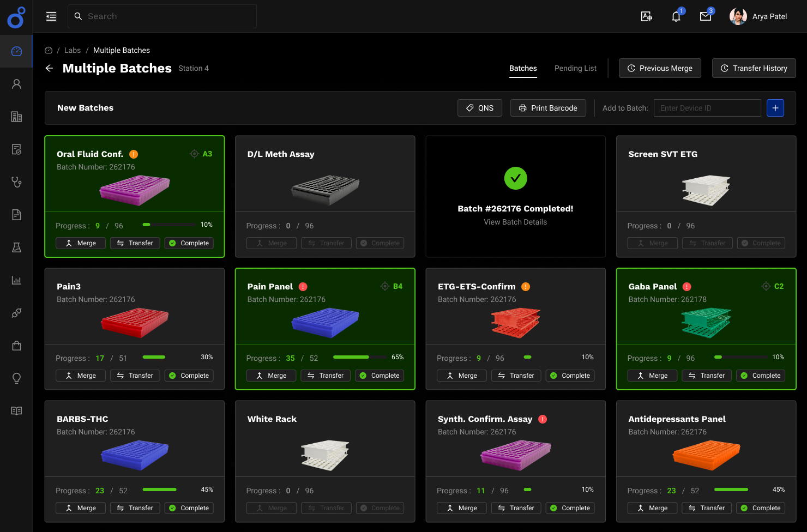Focus the Search box

click(x=162, y=16)
